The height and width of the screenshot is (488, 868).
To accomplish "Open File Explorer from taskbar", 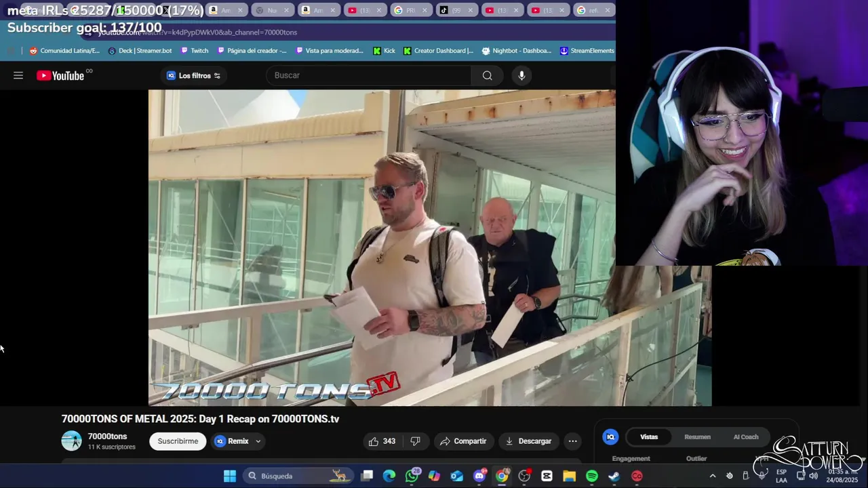I will click(x=569, y=476).
